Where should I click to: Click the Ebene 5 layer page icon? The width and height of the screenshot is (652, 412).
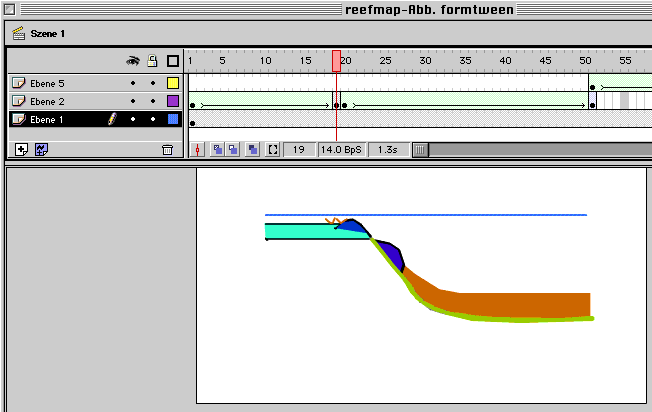coord(18,83)
